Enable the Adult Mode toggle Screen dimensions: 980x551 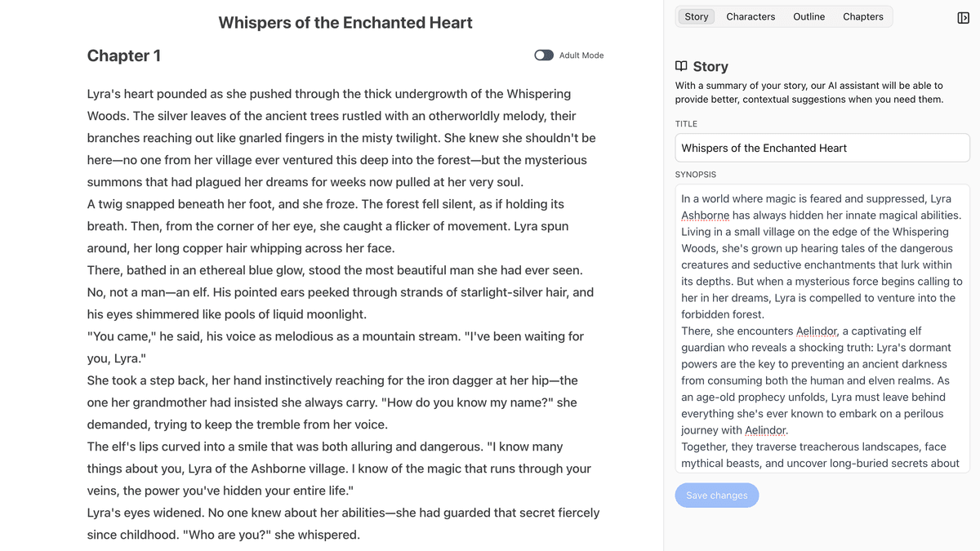click(543, 55)
